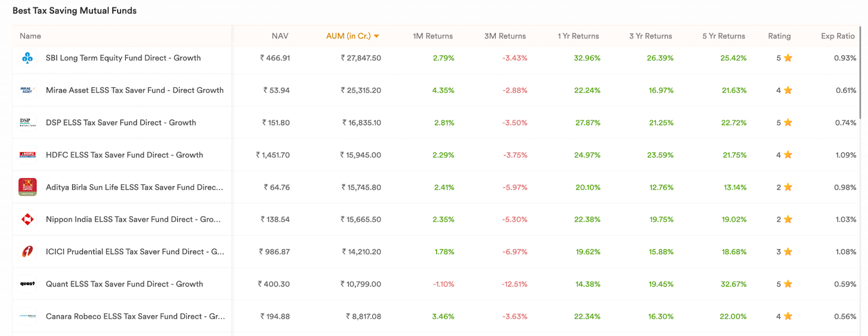Open ICICI Prudential ELSS Tax Saver link

135,251
